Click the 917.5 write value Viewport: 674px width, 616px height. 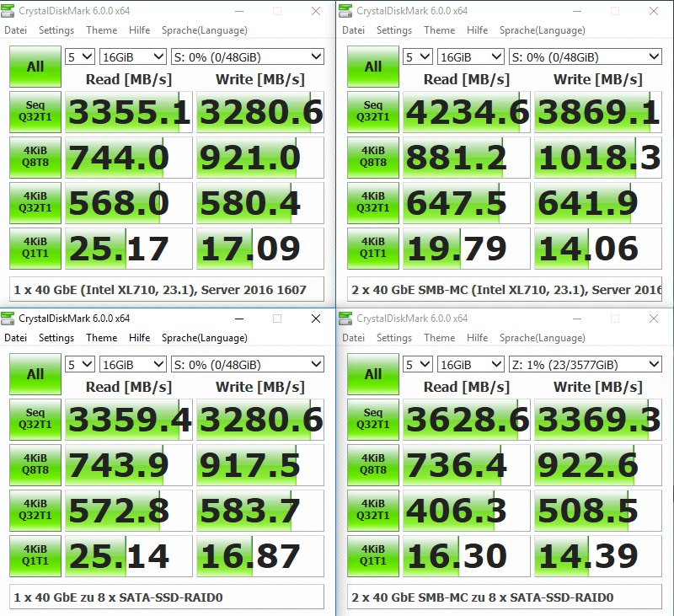point(260,464)
